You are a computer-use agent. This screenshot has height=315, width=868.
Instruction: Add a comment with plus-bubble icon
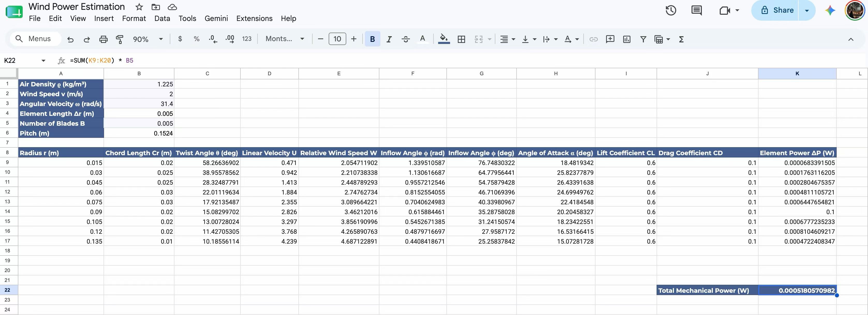point(610,39)
